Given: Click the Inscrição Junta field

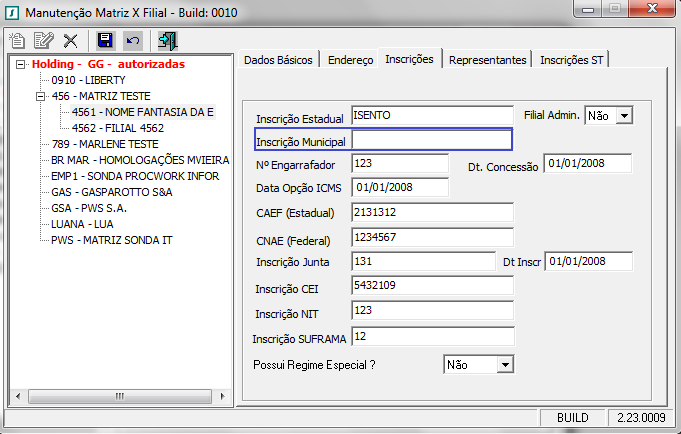Looking at the screenshot, I should pyautogui.click(x=423, y=262).
